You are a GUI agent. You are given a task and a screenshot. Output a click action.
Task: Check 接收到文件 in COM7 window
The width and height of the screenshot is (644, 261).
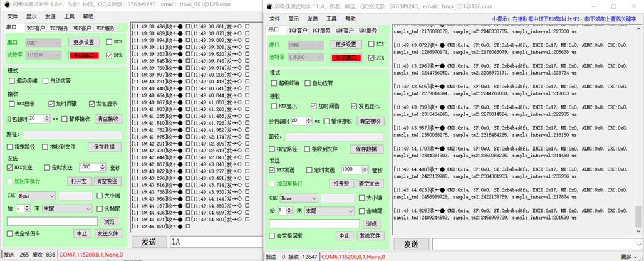pos(44,147)
